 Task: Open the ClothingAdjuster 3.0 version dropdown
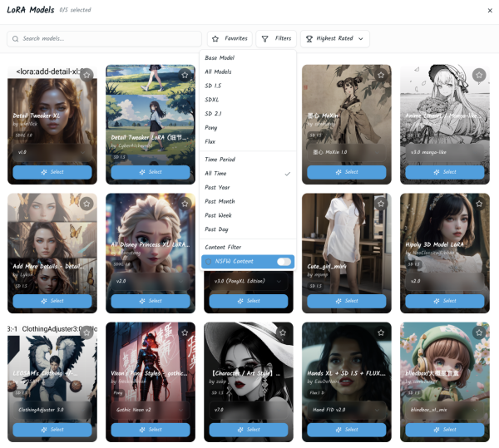click(x=52, y=410)
